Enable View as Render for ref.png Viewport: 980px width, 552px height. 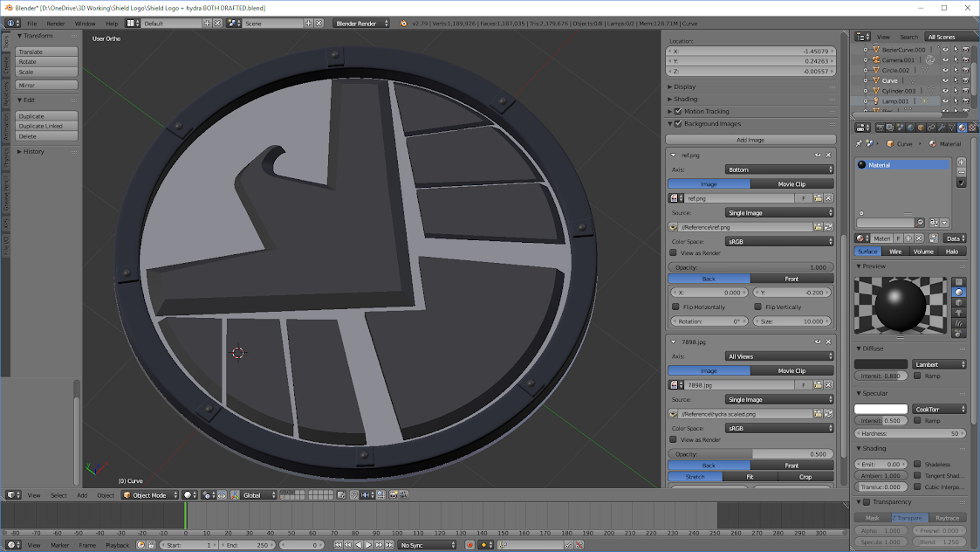click(673, 252)
